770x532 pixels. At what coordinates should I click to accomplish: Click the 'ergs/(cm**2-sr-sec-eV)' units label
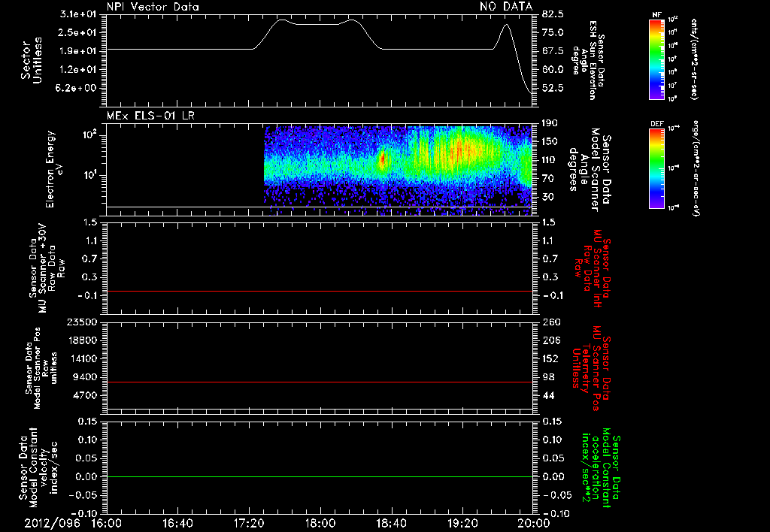coord(696,168)
